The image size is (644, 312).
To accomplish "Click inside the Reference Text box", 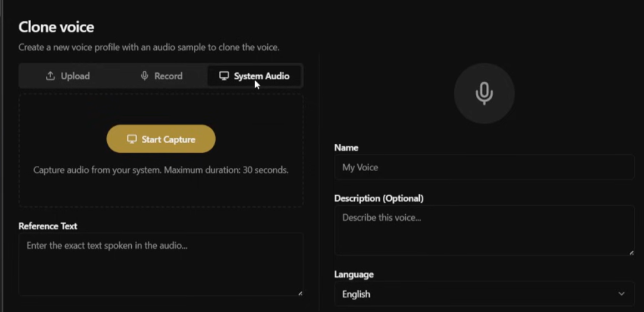I will (160, 264).
